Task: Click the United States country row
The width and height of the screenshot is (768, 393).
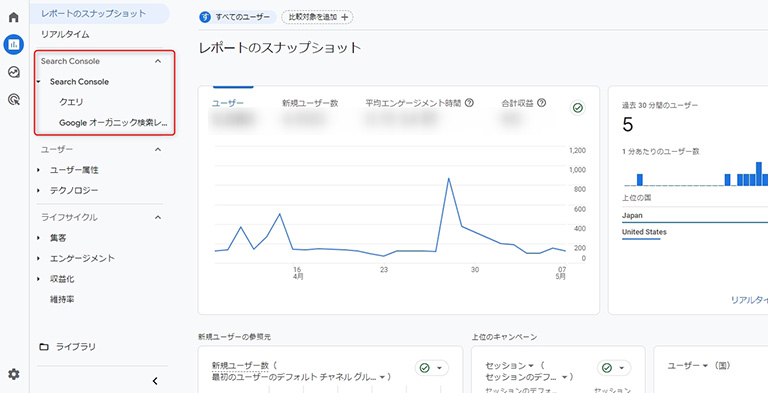Action: (695, 232)
